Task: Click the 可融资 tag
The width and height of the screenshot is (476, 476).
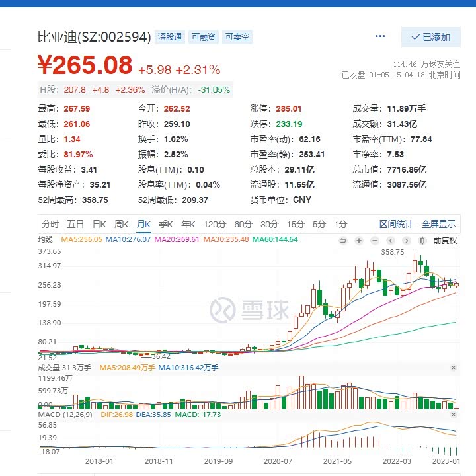Action: pyautogui.click(x=203, y=37)
